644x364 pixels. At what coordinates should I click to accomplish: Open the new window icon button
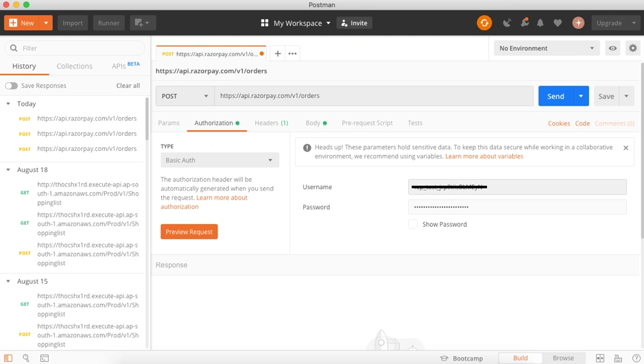click(143, 23)
